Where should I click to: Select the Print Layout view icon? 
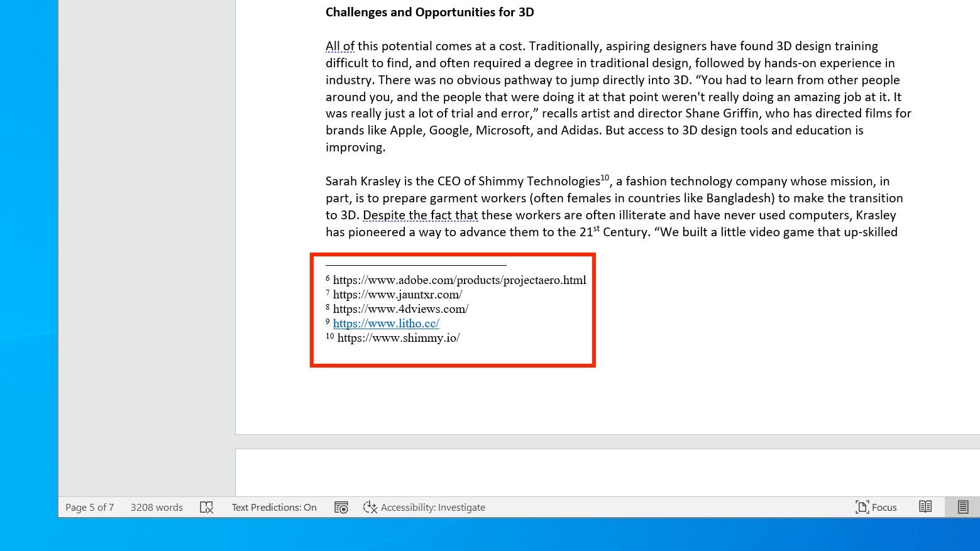point(962,507)
